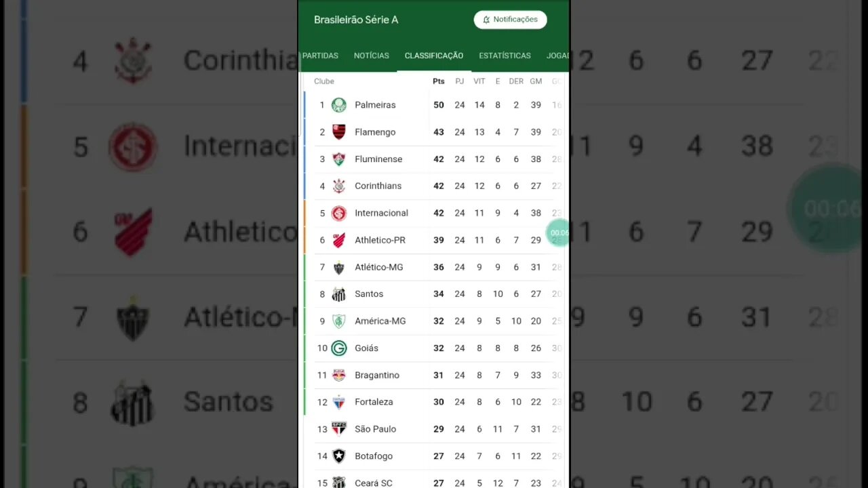Turn on Notificações for Brasileirão
The height and width of the screenshot is (488, 868).
[510, 20]
